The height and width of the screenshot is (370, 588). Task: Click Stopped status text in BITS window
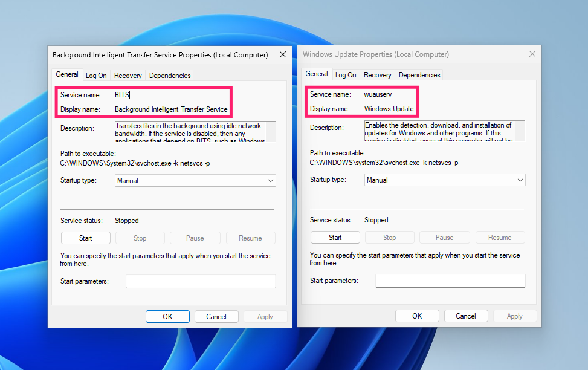[127, 221]
